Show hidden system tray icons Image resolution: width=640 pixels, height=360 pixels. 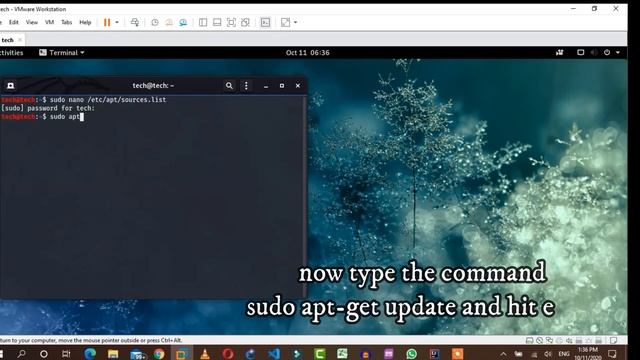(x=503, y=354)
